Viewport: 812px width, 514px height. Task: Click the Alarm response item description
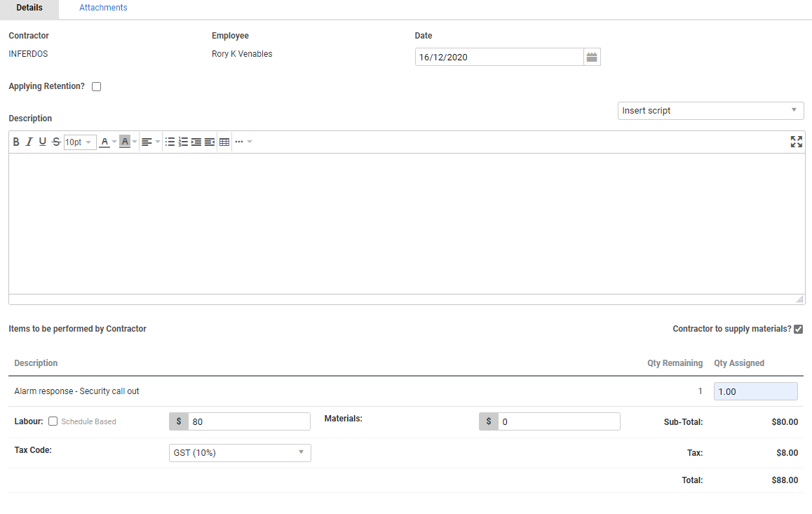pyautogui.click(x=76, y=391)
